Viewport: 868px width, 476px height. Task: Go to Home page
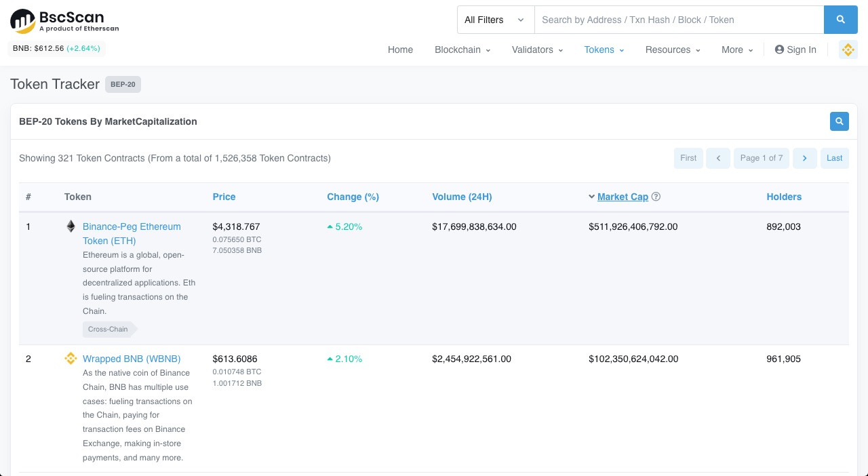coord(400,49)
